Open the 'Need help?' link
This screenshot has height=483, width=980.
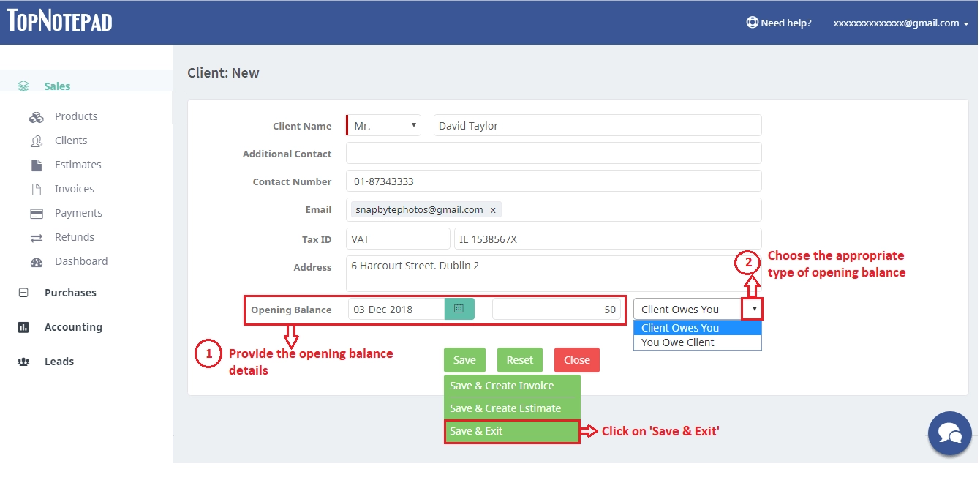(x=778, y=23)
